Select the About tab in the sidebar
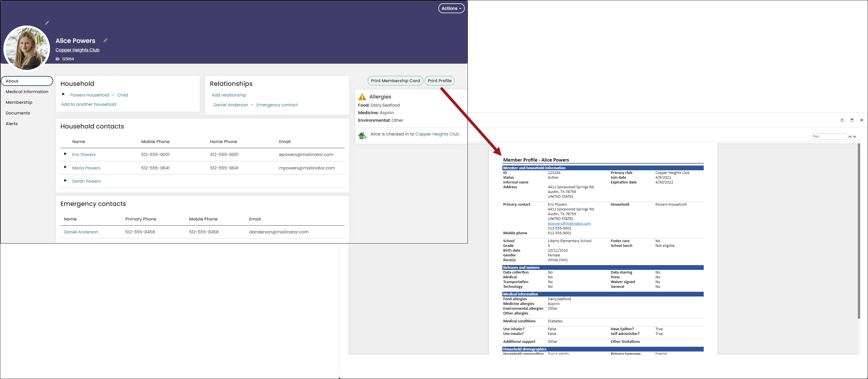 [27, 81]
